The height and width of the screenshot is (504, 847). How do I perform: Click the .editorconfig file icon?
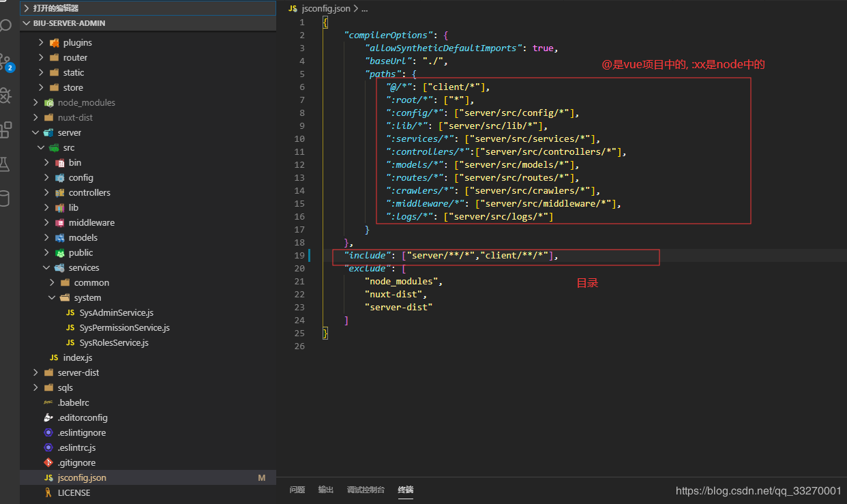click(48, 417)
